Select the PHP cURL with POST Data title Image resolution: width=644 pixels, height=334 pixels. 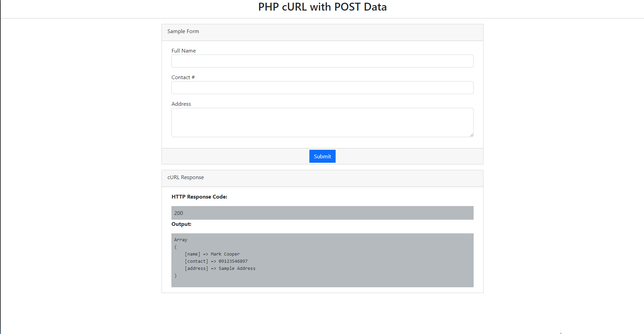(322, 7)
